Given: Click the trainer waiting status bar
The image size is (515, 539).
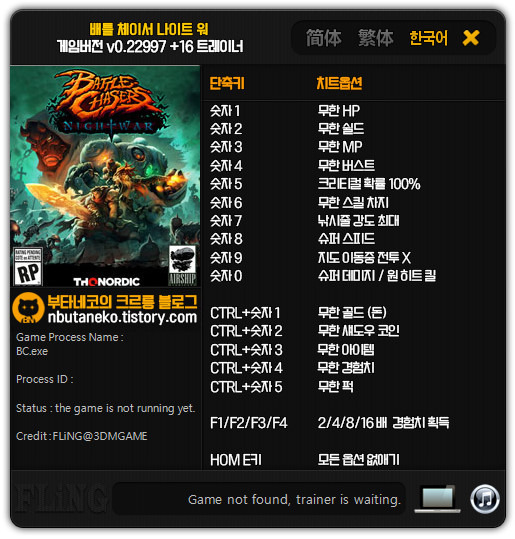Looking at the screenshot, I should [259, 499].
